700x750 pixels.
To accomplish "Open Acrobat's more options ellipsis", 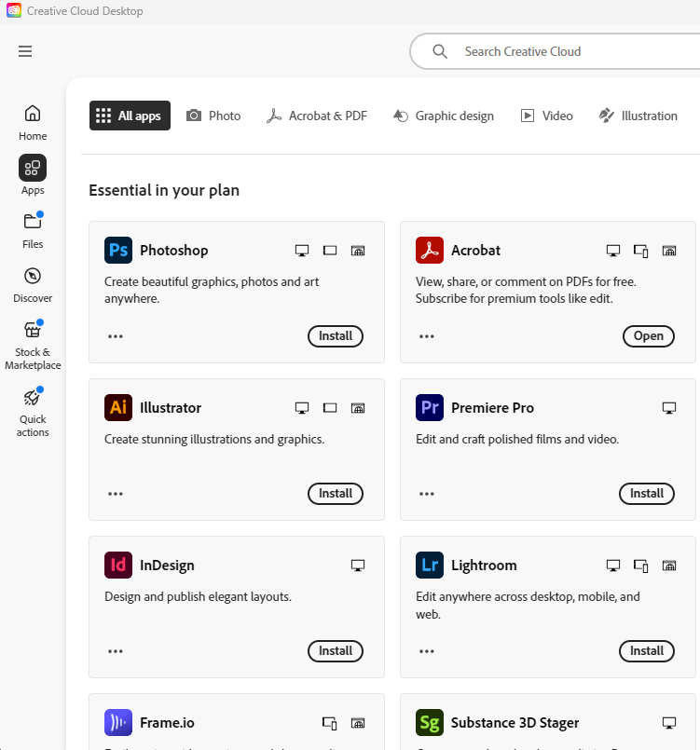I will 427,336.
